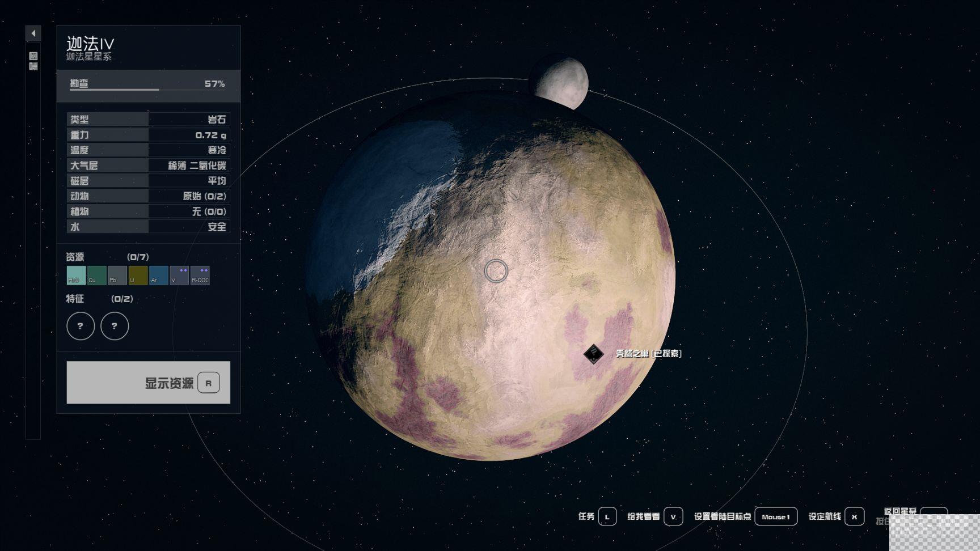This screenshot has width=980, height=551.
Task: Click the 资源 (0/7) heading
Action: click(108, 257)
